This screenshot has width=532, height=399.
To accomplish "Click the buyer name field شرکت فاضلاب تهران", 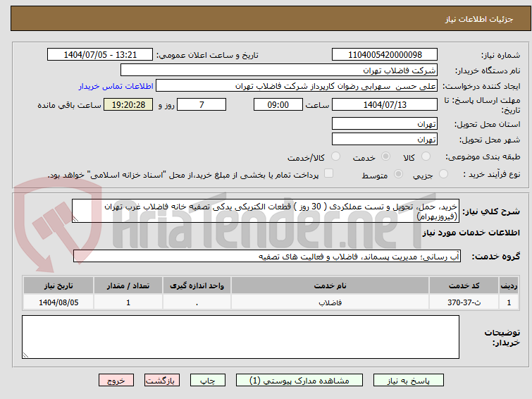I will click(x=279, y=70).
